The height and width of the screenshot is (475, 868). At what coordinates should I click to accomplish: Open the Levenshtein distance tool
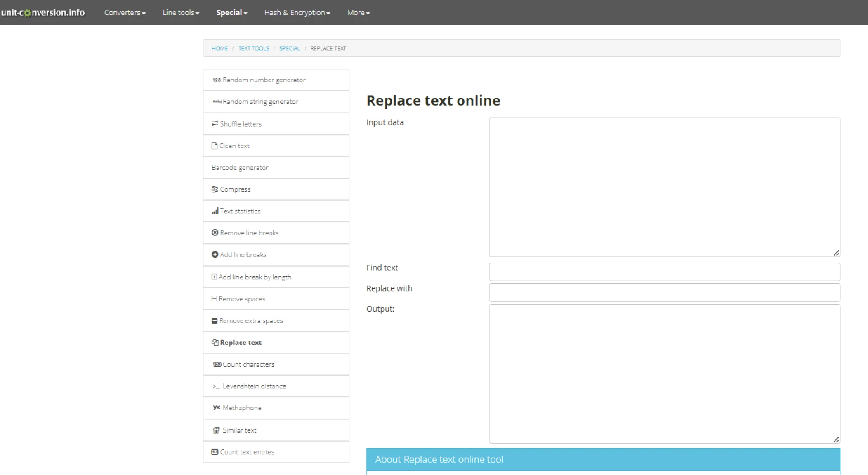pyautogui.click(x=254, y=386)
